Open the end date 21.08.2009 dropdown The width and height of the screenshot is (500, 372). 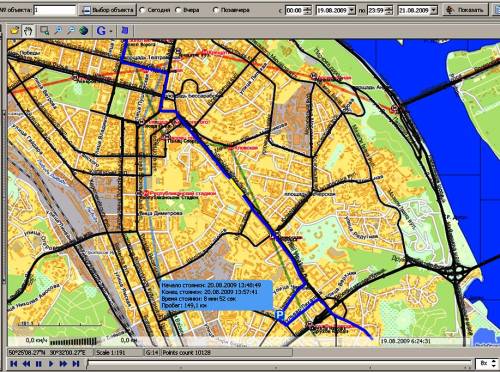(434, 10)
